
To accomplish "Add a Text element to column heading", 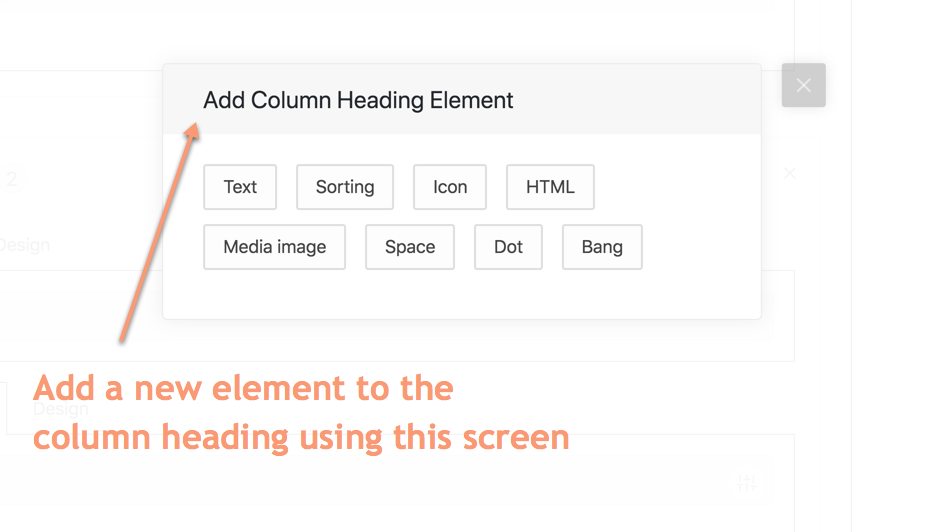I will click(240, 187).
